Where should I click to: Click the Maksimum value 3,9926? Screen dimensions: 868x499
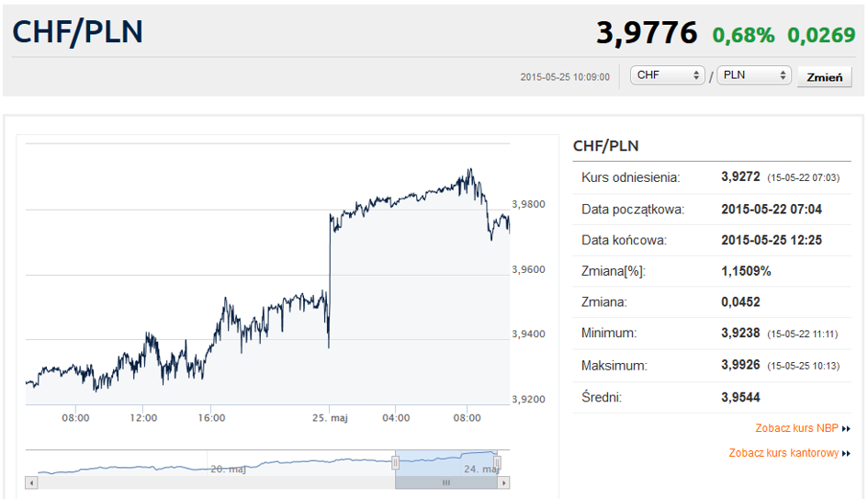tap(740, 366)
